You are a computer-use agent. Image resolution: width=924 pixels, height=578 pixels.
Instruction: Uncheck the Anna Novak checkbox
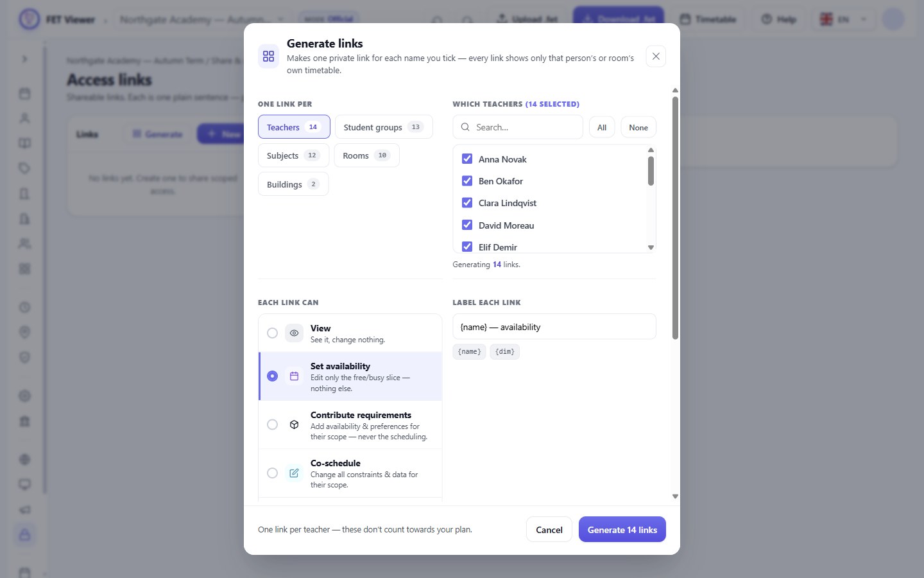(467, 159)
